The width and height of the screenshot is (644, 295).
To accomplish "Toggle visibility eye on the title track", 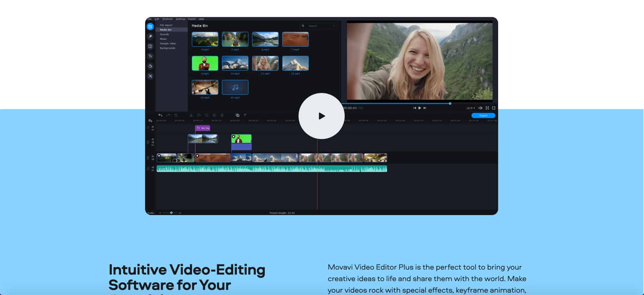I will point(153,127).
